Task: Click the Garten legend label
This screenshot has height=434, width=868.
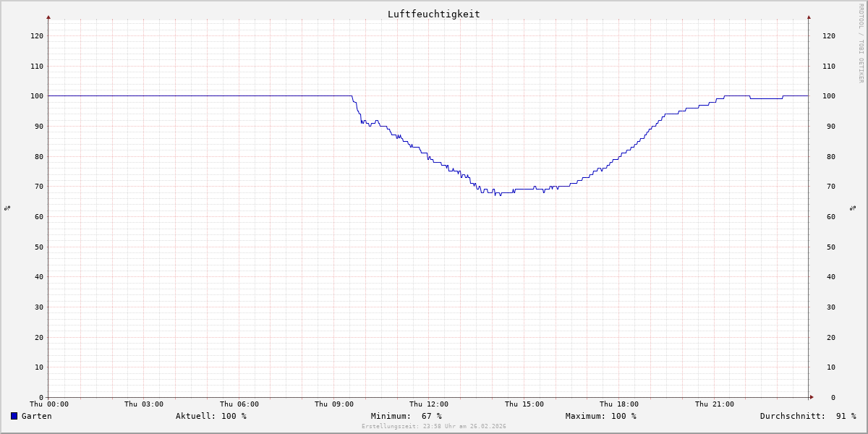Action: [x=36, y=416]
